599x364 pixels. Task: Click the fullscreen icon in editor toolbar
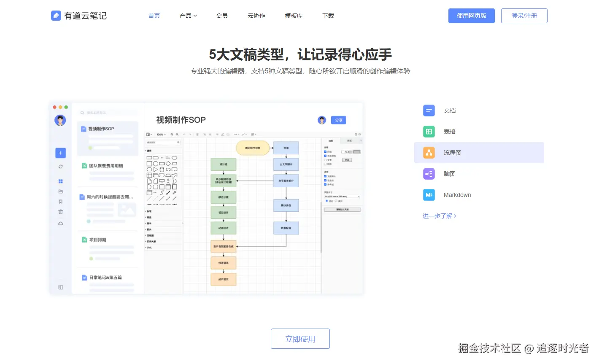point(356,134)
